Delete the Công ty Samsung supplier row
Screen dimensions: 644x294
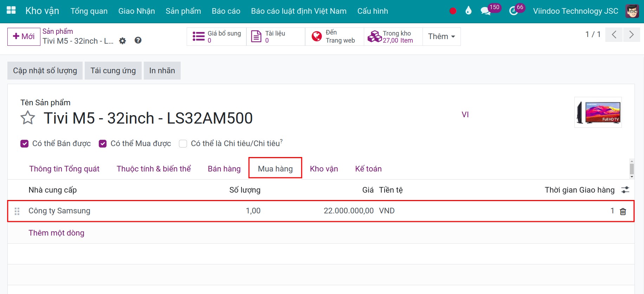[x=623, y=211]
